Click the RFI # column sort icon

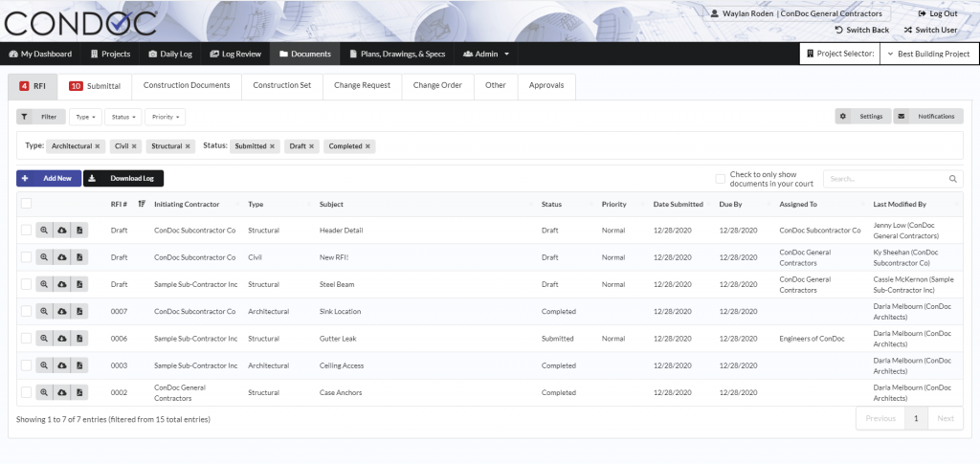(142, 204)
